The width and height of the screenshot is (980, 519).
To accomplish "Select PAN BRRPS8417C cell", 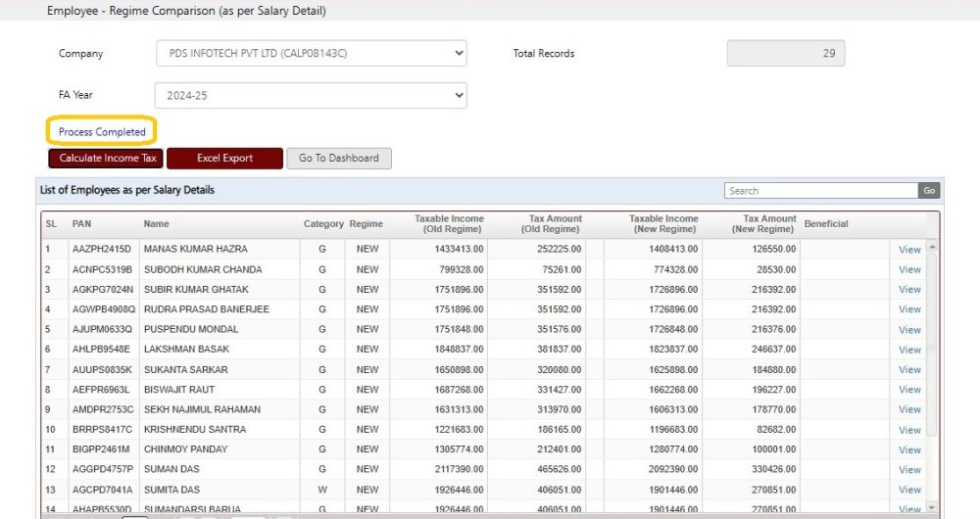I will tap(103, 429).
